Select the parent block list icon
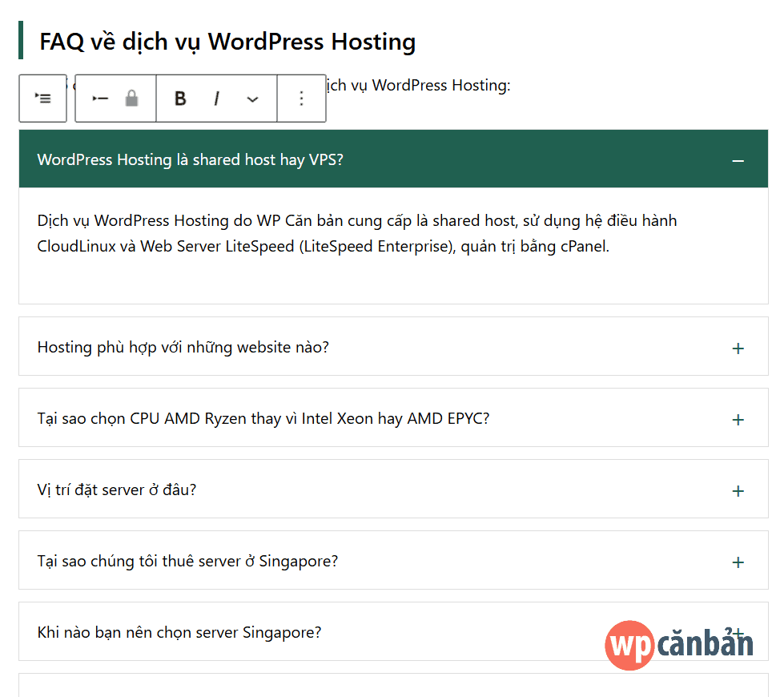The height and width of the screenshot is (697, 784). point(43,98)
